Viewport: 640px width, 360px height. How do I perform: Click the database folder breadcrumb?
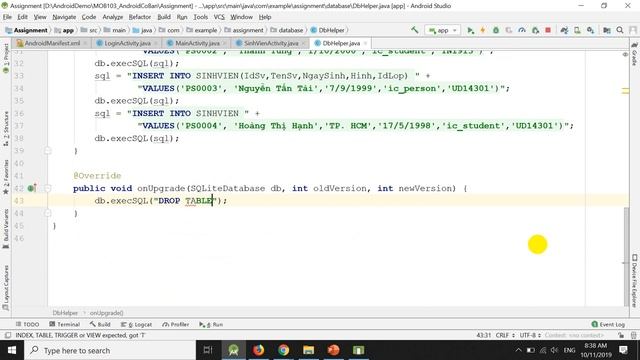(287, 30)
